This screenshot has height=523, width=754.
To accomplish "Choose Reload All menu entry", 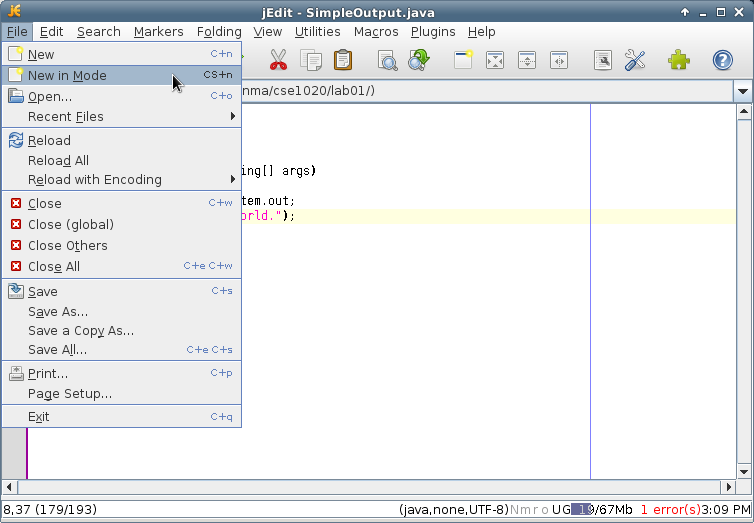I will click(122, 161).
